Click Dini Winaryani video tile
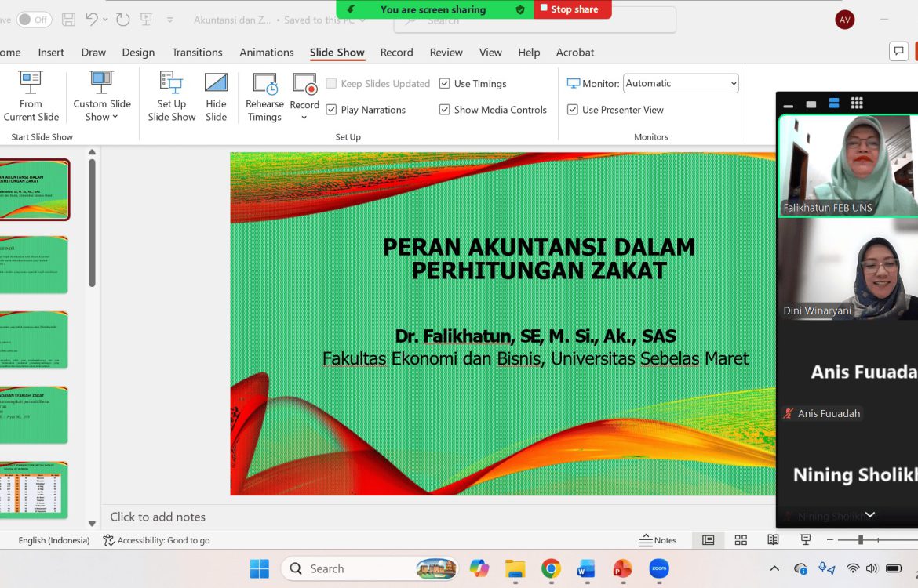The image size is (918, 588). pos(847,269)
